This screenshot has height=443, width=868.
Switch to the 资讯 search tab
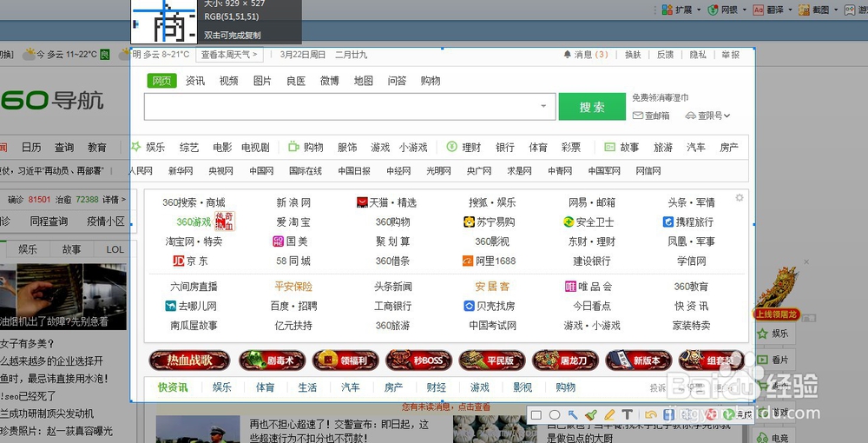(x=194, y=81)
